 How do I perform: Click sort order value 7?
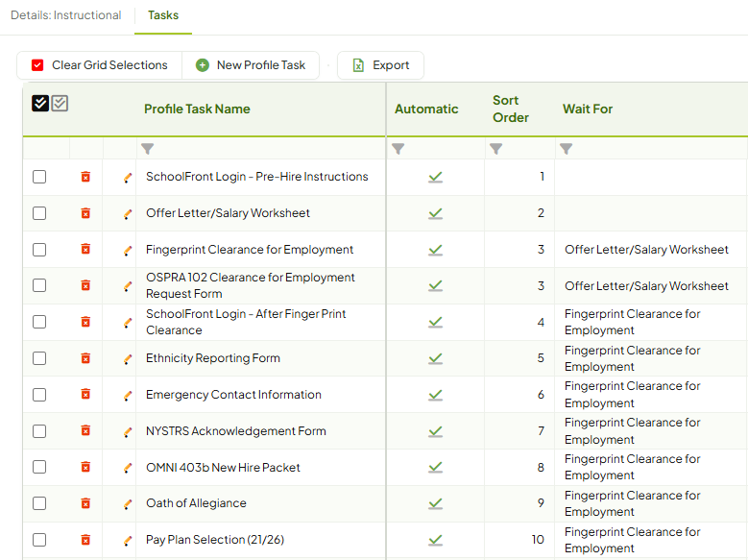(541, 431)
